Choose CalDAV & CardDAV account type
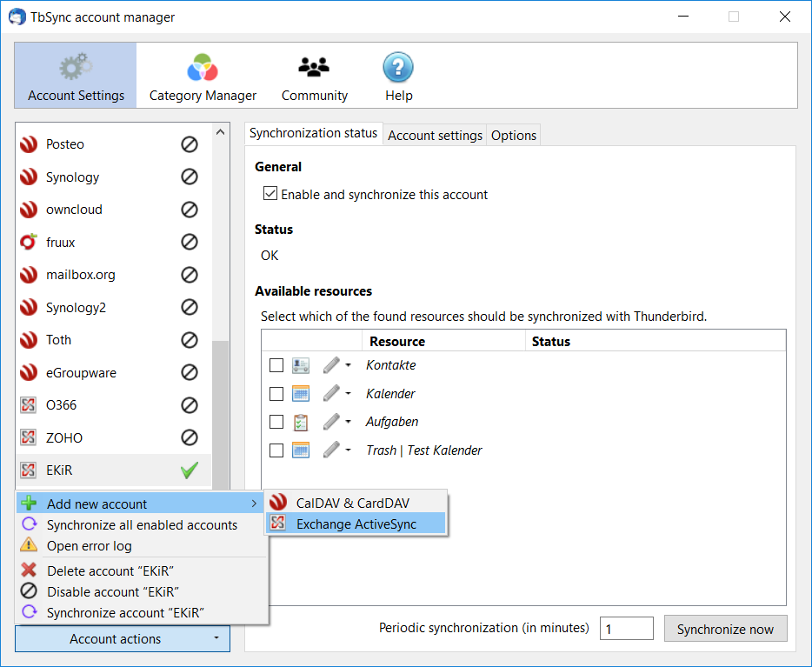The height and width of the screenshot is (667, 812). [x=356, y=503]
